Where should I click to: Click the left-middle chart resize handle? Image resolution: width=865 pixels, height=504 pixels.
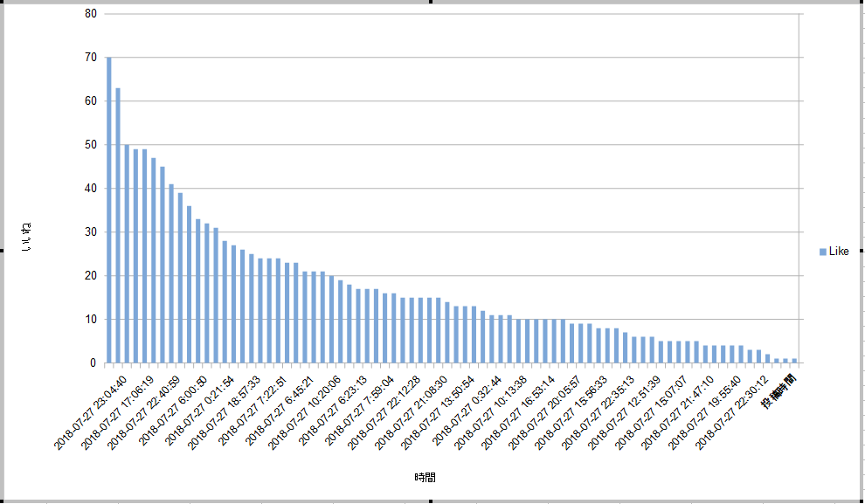[x=3, y=252]
